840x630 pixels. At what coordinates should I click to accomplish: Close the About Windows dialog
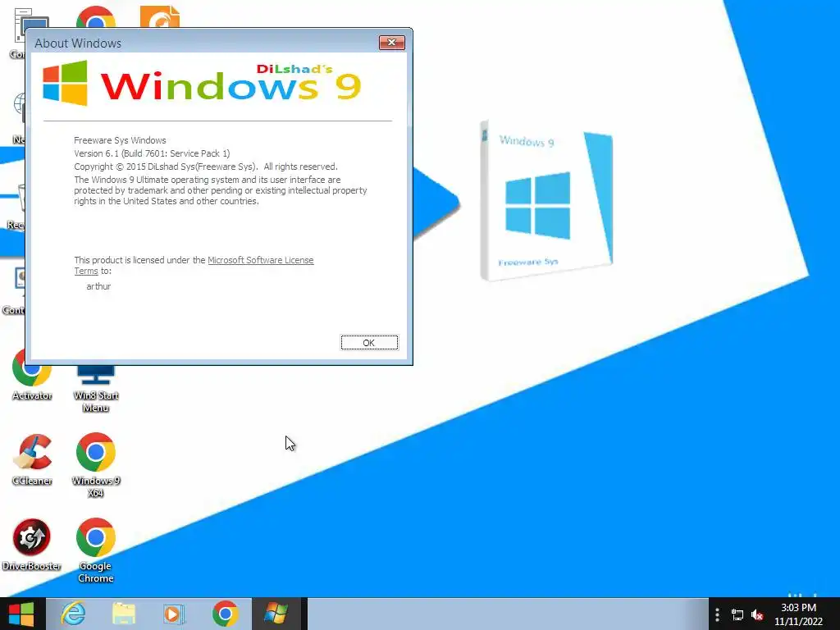(x=391, y=43)
